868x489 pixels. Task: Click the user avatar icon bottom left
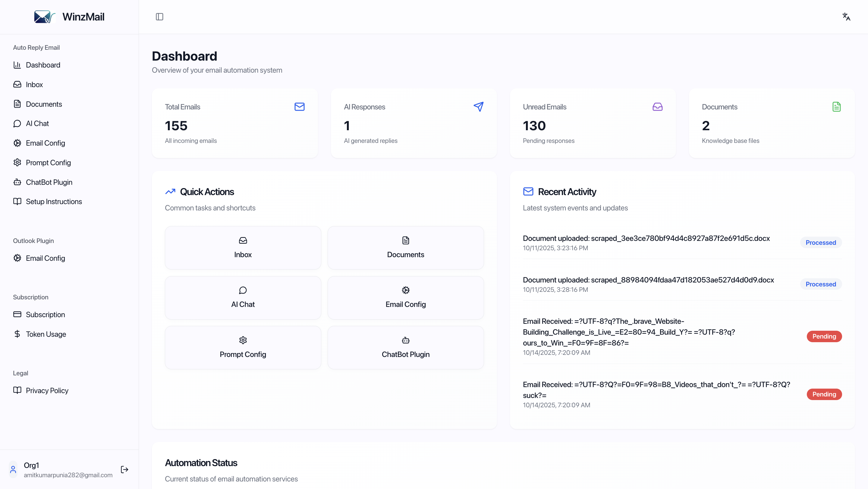[x=13, y=469]
